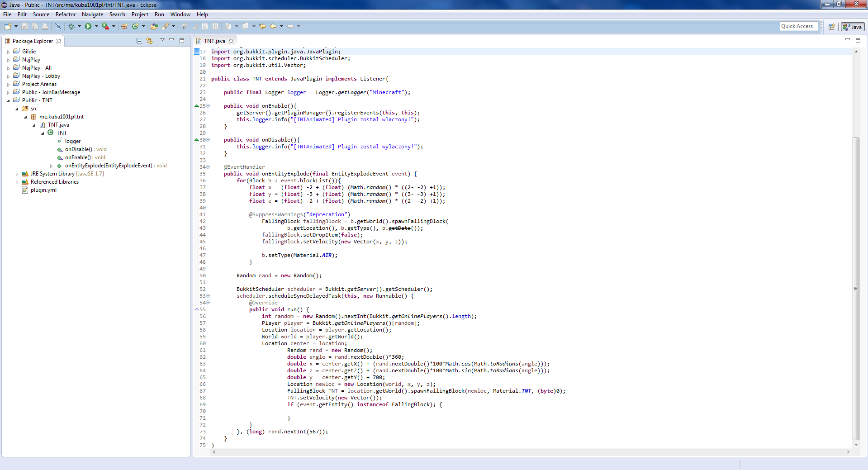Open the New wizard dropdown arrow
Image resolution: width=868 pixels, height=470 pixels.
(16, 26)
